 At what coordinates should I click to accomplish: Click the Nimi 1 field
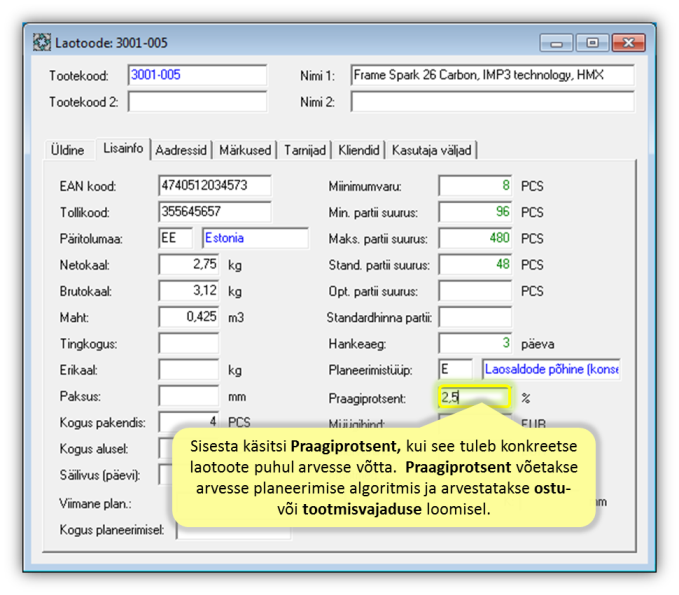(x=493, y=75)
